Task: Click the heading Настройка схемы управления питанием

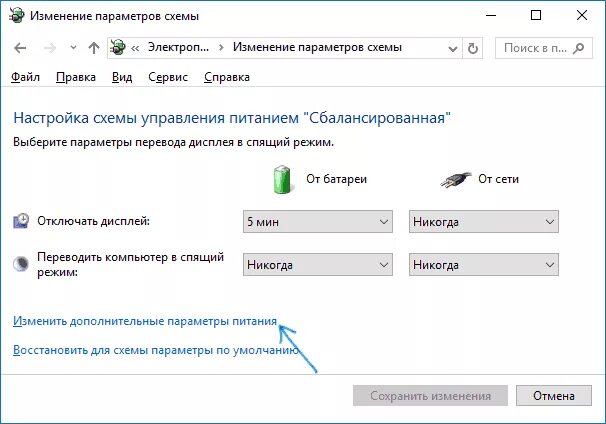Action: (232, 117)
